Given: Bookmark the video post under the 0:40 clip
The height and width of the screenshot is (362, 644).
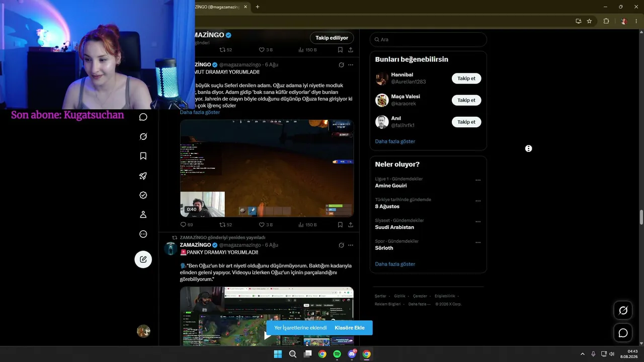Looking at the screenshot, I should [340, 225].
